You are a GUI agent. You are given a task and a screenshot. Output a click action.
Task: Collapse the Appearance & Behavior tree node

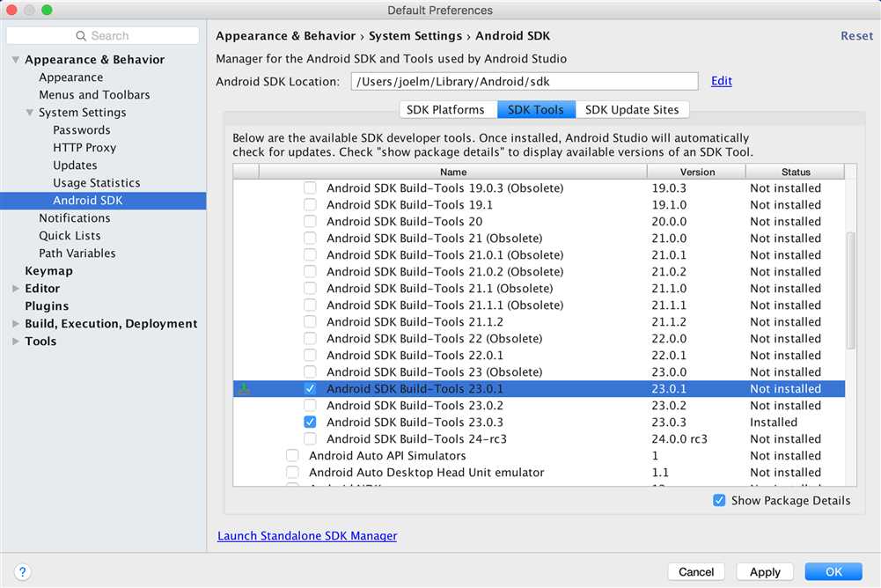[16, 60]
